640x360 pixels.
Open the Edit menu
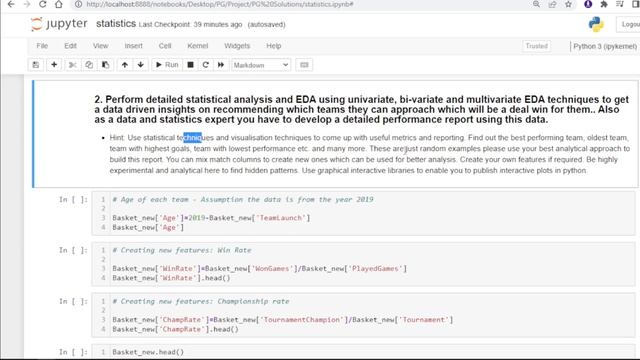tap(70, 46)
